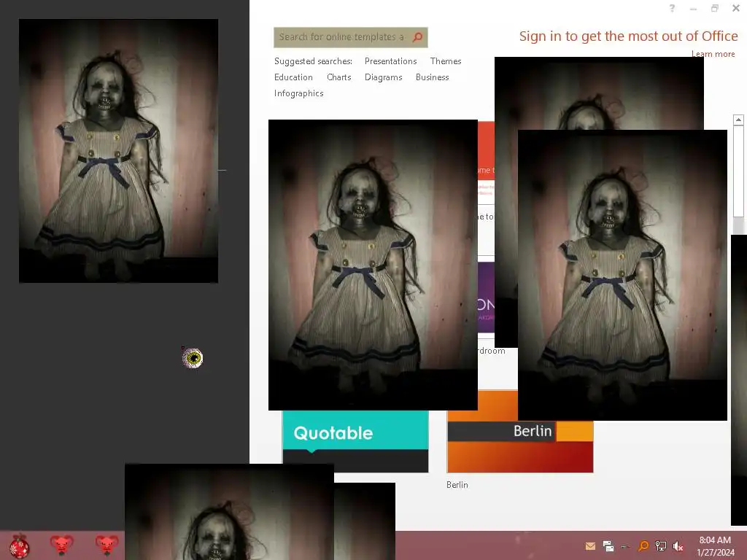Click the "Suggested searches:" label
Viewport: 747px width, 560px height.
(x=313, y=61)
